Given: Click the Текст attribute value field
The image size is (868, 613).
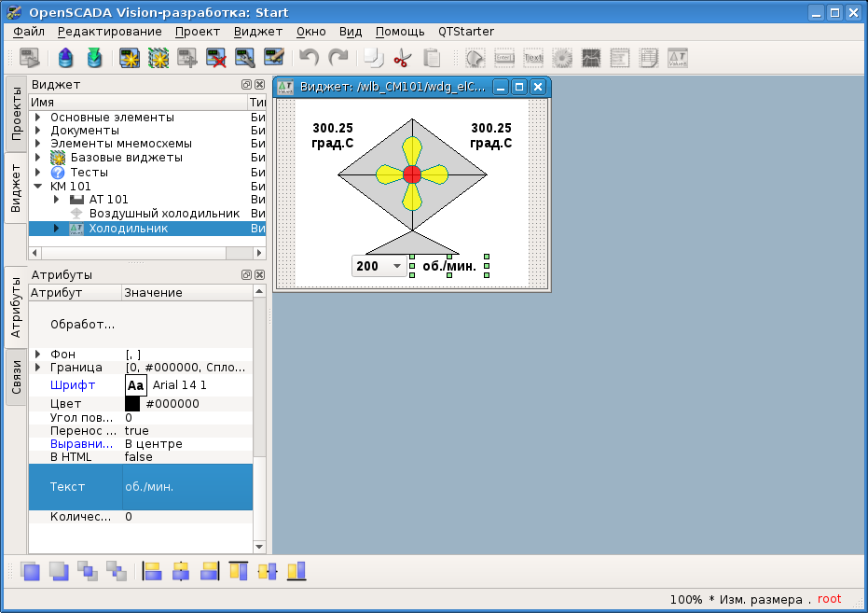Looking at the screenshot, I should pos(186,487).
